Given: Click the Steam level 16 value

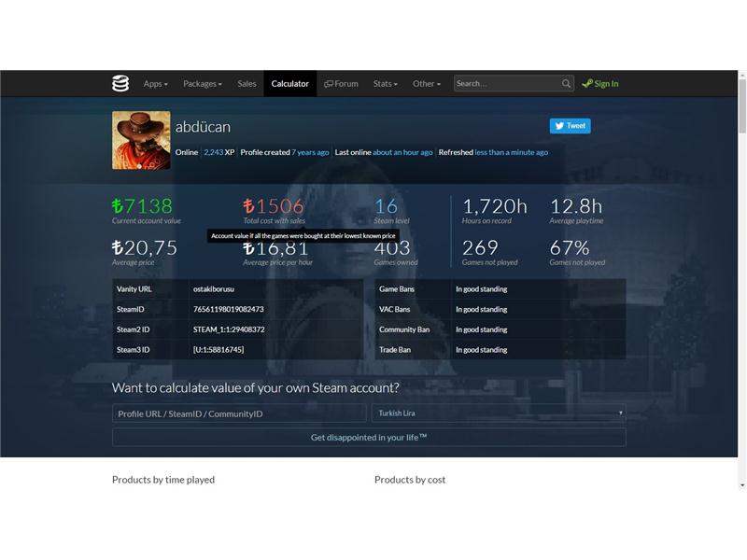Looking at the screenshot, I should pos(386,206).
